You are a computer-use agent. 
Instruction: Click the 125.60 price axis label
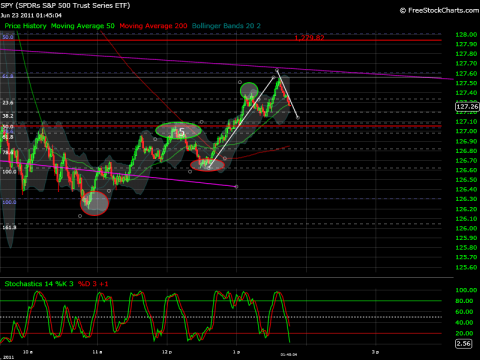coord(466,267)
